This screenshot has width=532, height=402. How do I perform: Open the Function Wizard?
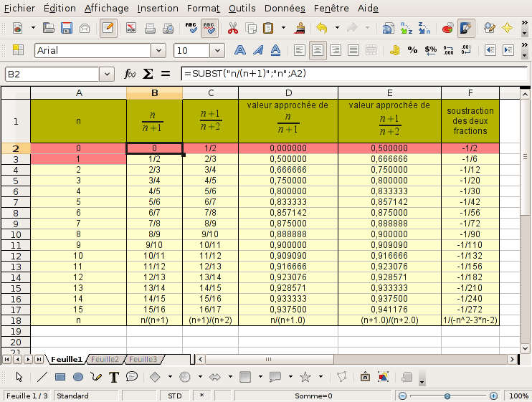[x=130, y=74]
